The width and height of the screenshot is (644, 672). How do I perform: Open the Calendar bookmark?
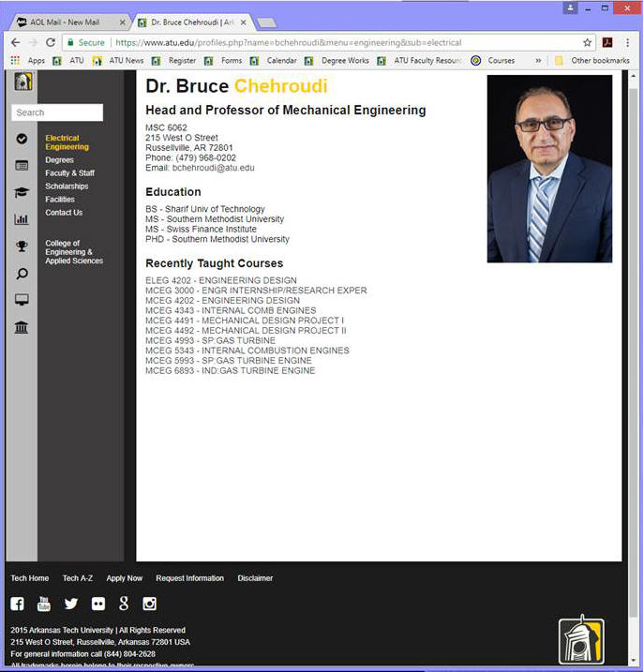274,61
